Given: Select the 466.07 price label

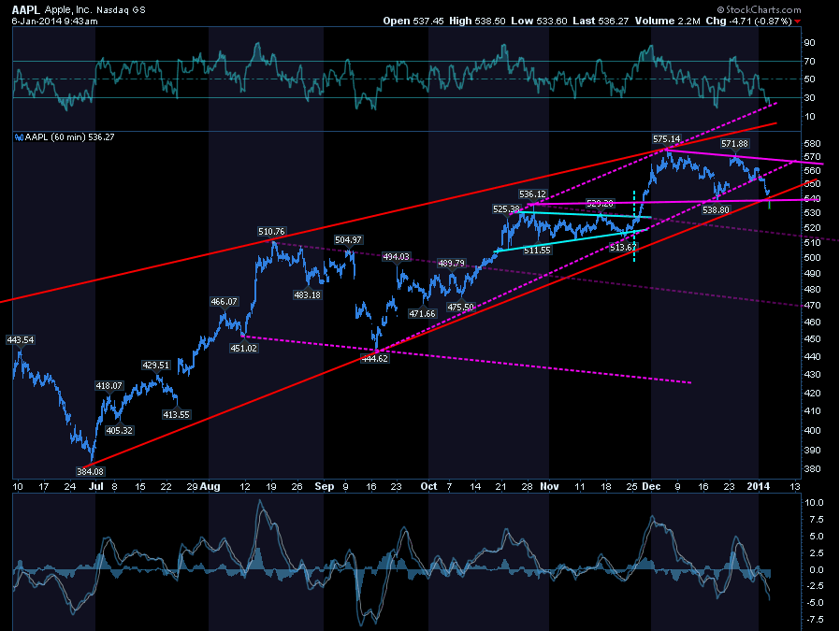Looking at the screenshot, I should click(x=224, y=302).
